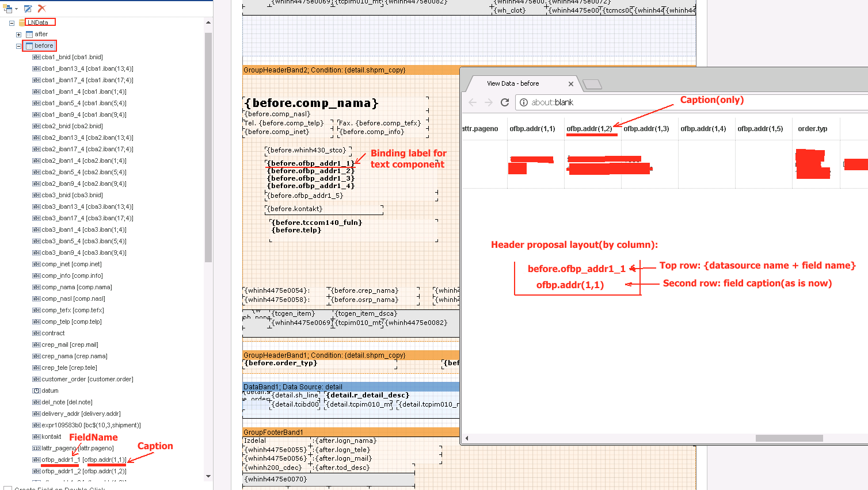
Task: Click the browser scroll-left arrow
Action: pyautogui.click(x=467, y=438)
